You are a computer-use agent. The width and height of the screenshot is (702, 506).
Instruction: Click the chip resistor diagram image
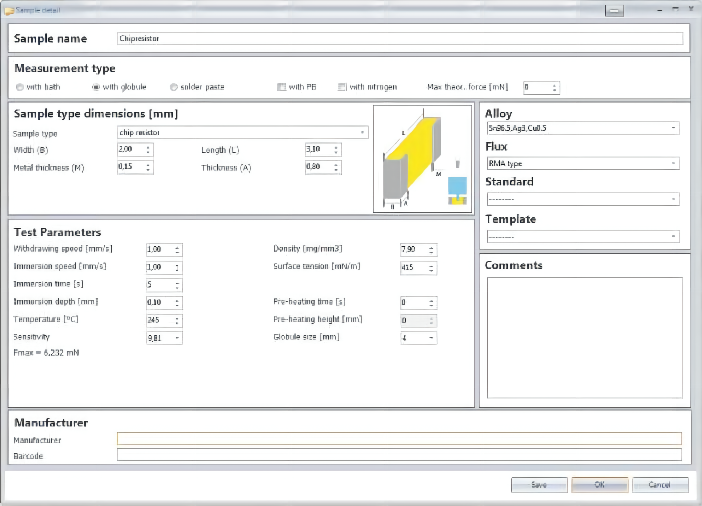pyautogui.click(x=423, y=159)
